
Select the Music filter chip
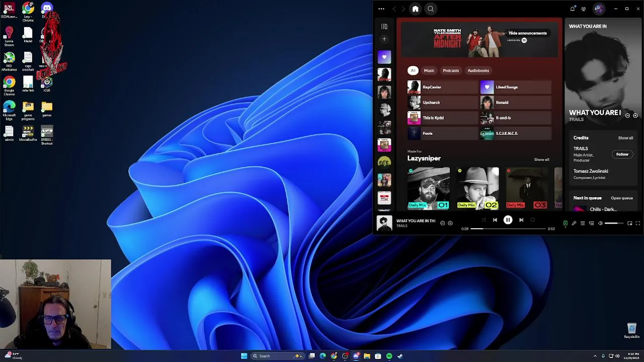429,70
